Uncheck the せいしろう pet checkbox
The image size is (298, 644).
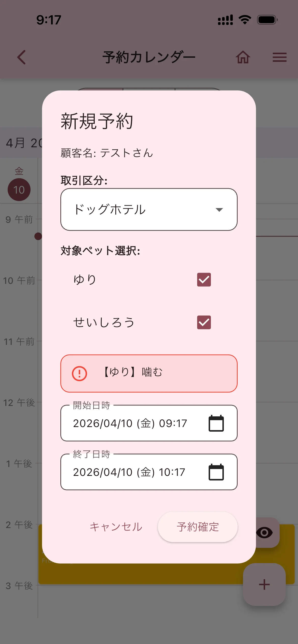pyautogui.click(x=204, y=323)
